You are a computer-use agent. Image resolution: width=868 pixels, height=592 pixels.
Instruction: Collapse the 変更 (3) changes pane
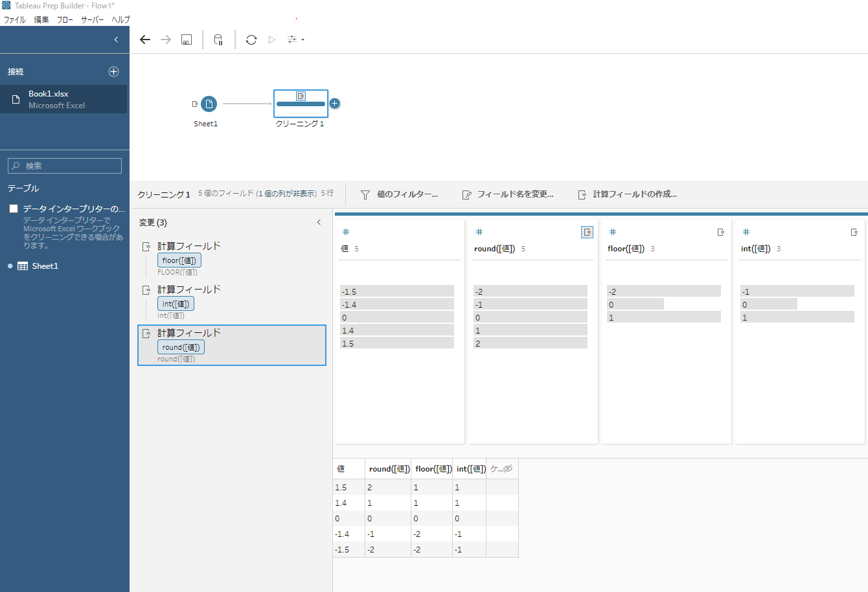[x=319, y=222]
